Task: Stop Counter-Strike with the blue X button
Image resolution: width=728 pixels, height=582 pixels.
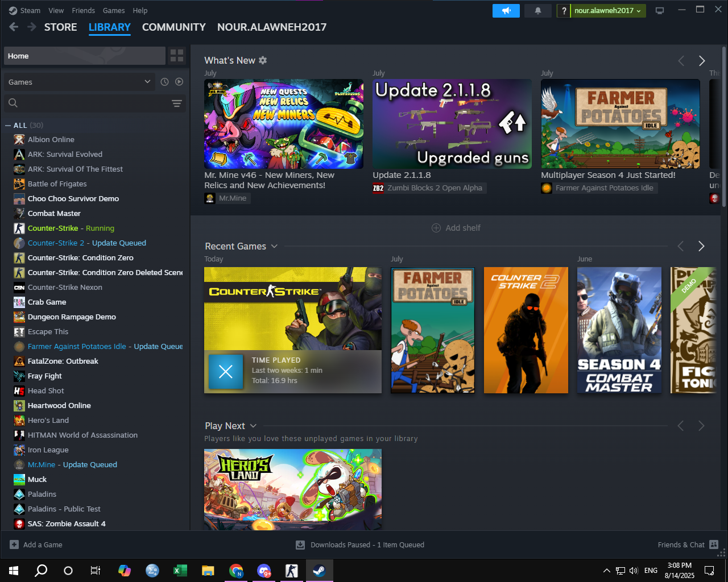Action: tap(226, 372)
